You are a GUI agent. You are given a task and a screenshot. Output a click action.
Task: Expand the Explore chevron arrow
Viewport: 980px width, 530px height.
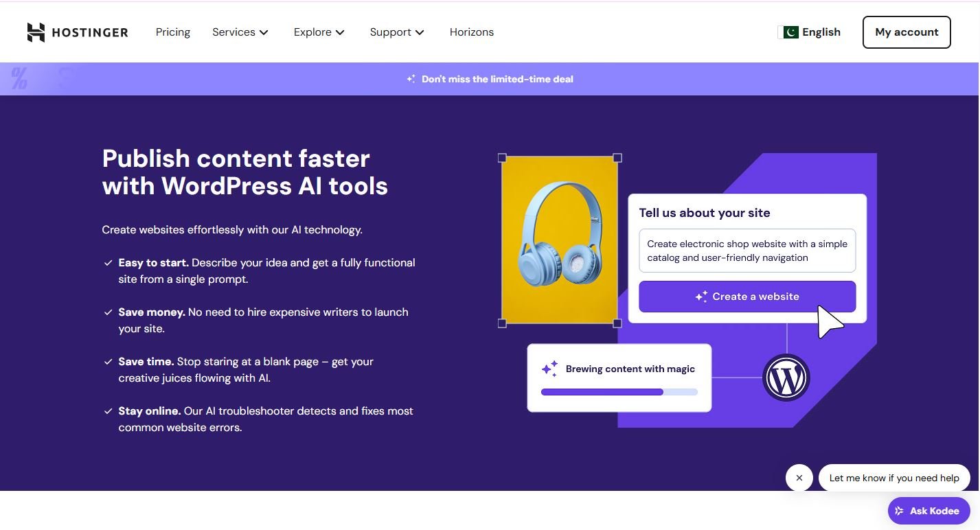pos(340,32)
